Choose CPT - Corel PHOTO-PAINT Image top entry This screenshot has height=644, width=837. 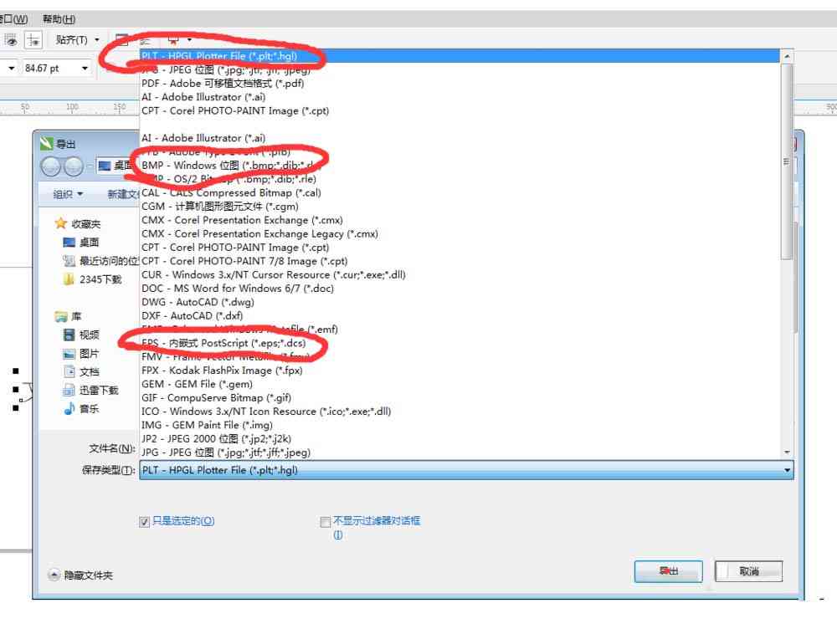coord(459,111)
